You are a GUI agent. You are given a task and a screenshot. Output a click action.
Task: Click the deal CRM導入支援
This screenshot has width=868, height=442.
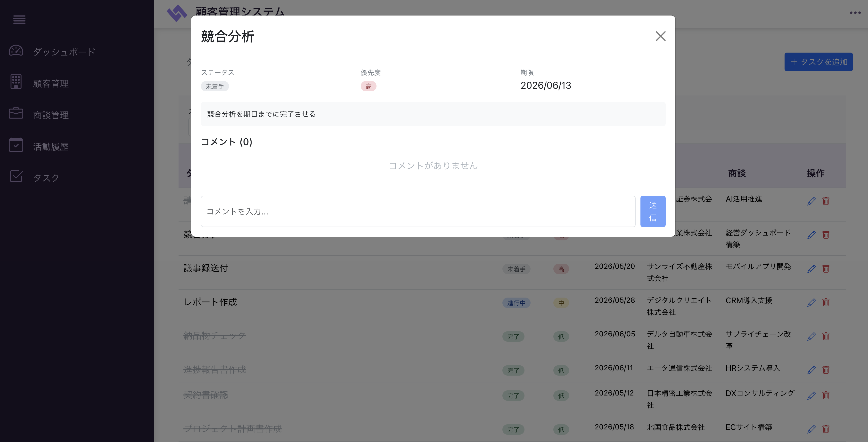click(x=749, y=300)
